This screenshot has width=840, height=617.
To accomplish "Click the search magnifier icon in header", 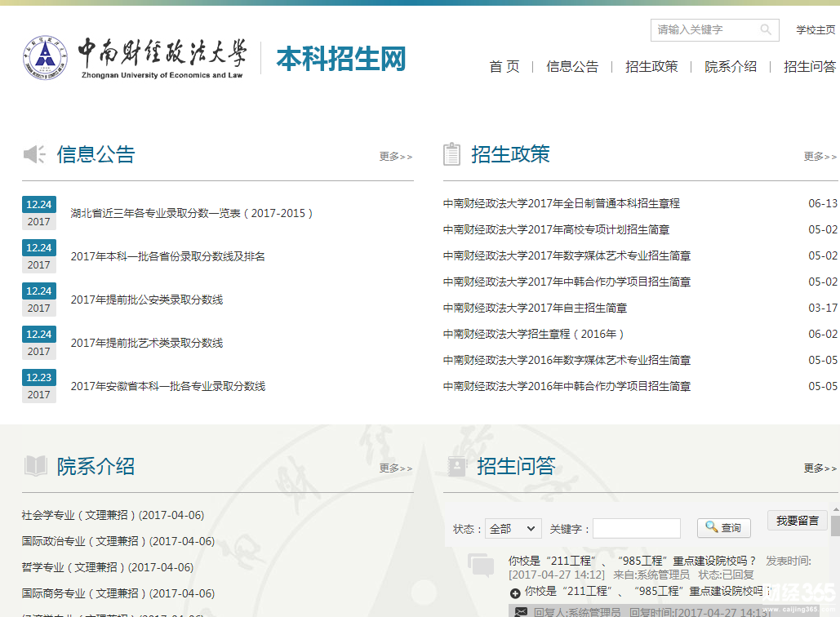I will [x=766, y=29].
